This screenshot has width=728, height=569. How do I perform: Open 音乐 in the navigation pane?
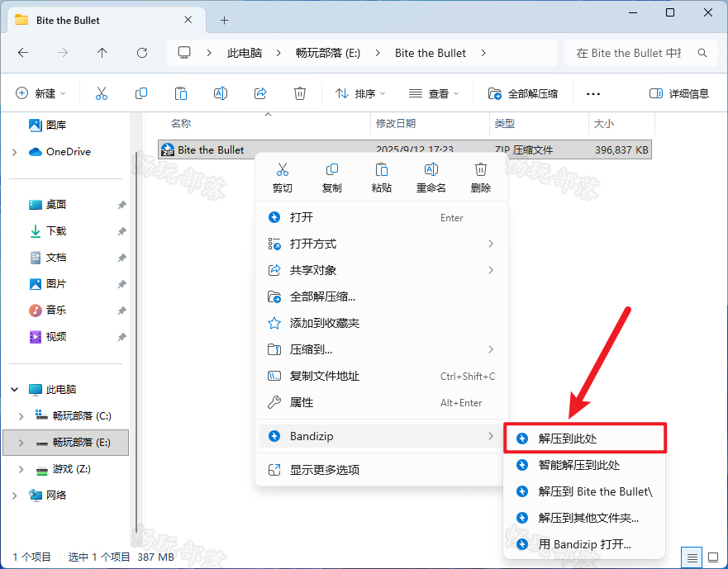point(56,310)
